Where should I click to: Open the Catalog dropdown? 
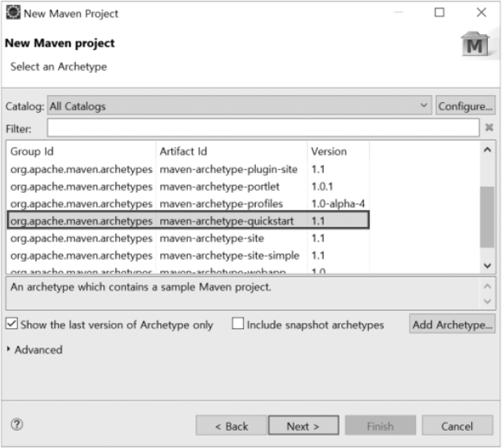(239, 106)
